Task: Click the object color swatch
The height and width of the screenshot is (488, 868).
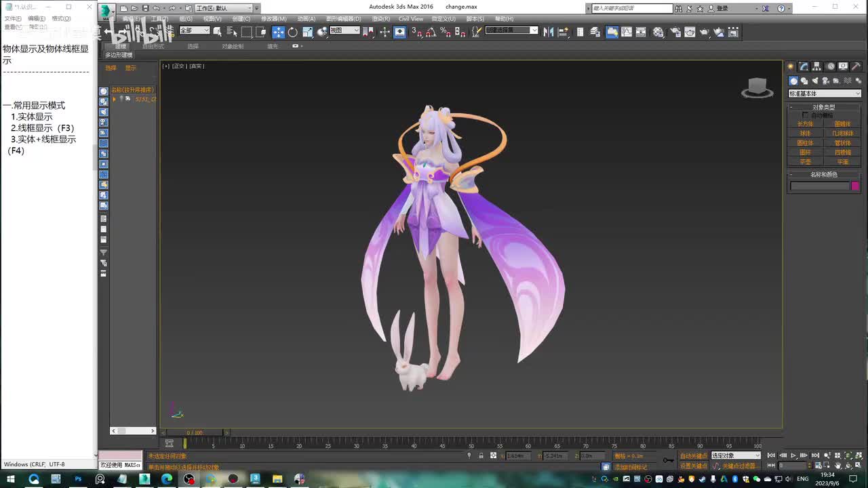Action: [x=855, y=186]
